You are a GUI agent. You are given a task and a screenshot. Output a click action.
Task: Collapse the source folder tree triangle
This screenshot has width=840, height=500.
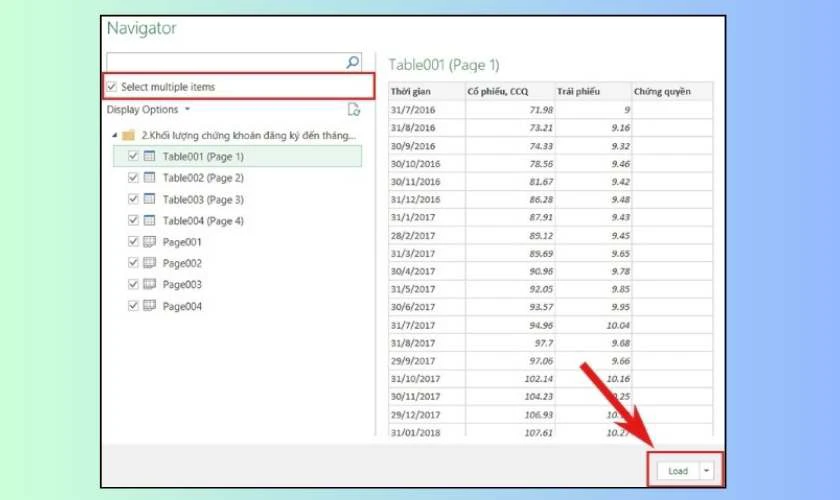(114, 136)
